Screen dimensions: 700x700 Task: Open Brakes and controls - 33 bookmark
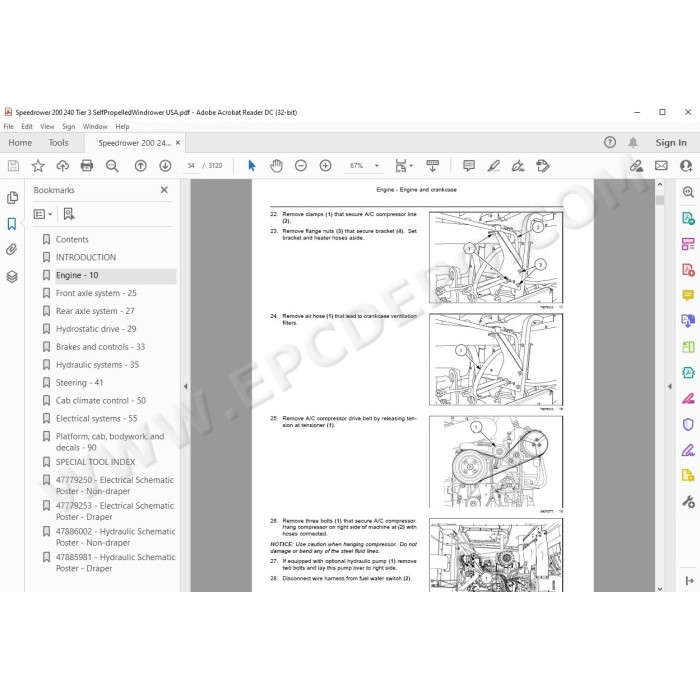[100, 347]
